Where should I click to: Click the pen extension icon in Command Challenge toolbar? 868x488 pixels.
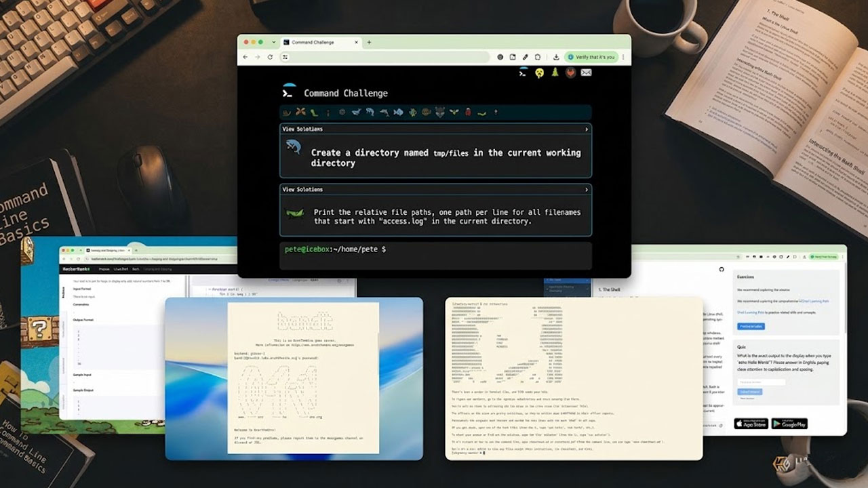pos(525,57)
